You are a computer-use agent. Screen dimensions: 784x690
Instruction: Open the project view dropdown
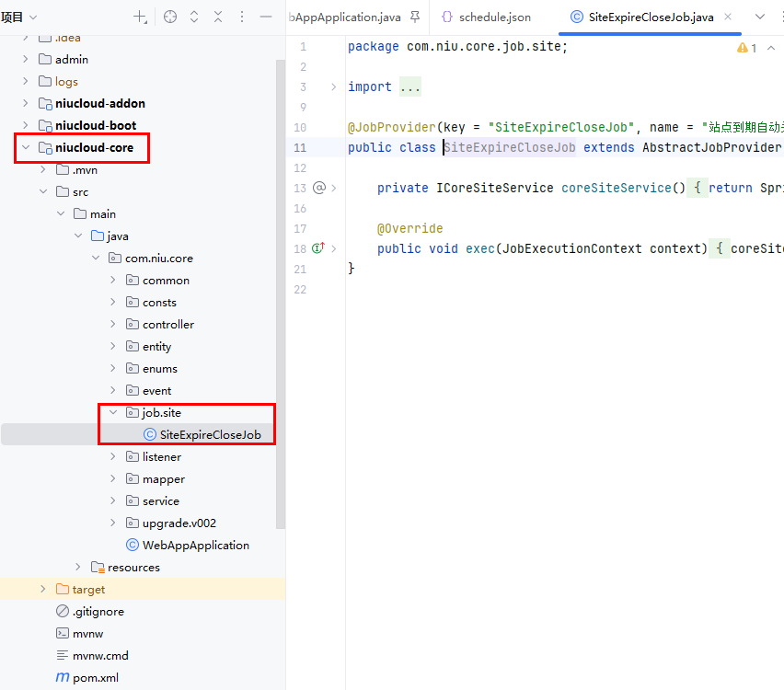coord(34,17)
